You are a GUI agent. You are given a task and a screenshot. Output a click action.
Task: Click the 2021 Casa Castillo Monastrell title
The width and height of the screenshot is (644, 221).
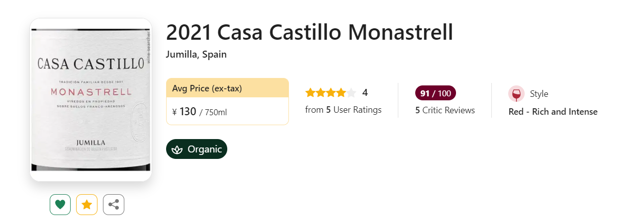[309, 33]
